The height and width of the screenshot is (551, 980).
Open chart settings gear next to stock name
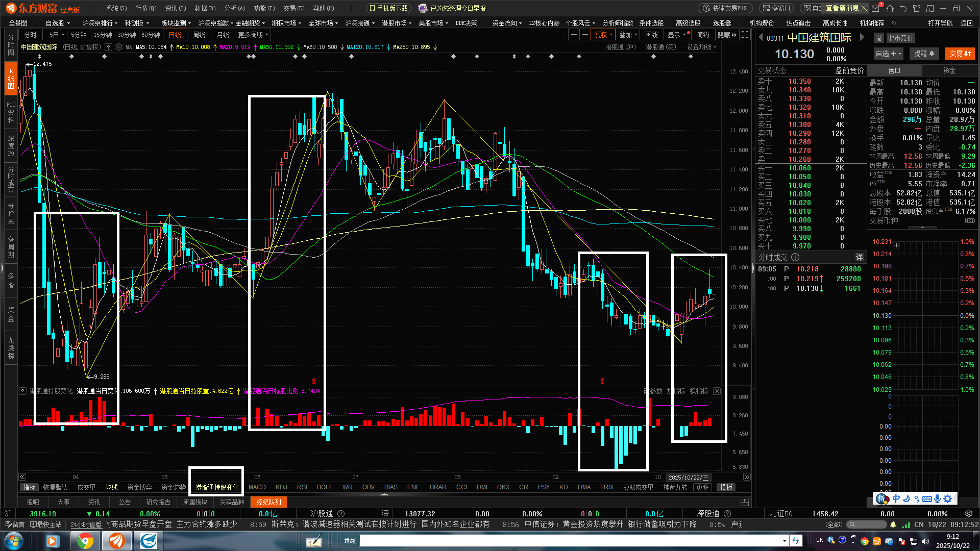[119, 47]
